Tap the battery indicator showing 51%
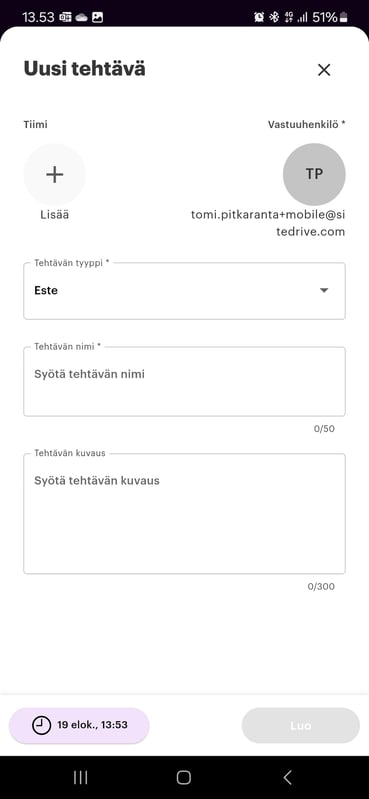The height and width of the screenshot is (799, 369). coord(330,17)
